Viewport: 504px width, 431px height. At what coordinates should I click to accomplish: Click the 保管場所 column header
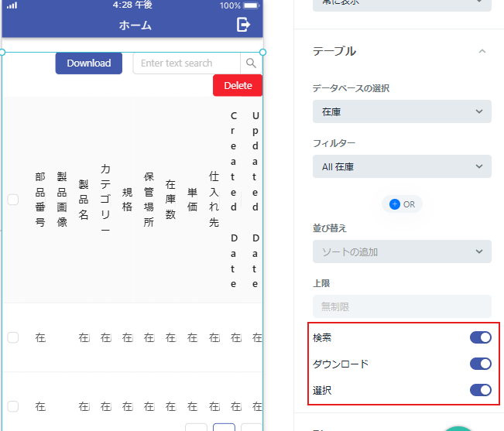[x=149, y=200]
